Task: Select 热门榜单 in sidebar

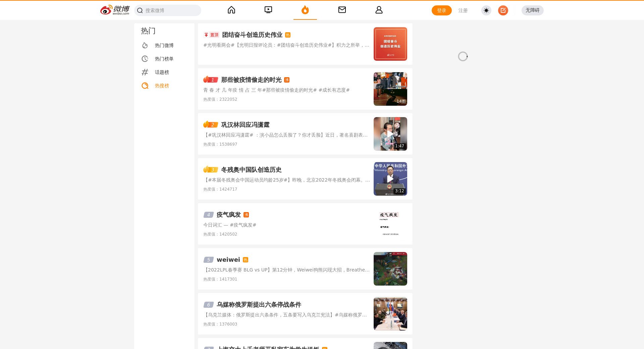Action: 164,59
